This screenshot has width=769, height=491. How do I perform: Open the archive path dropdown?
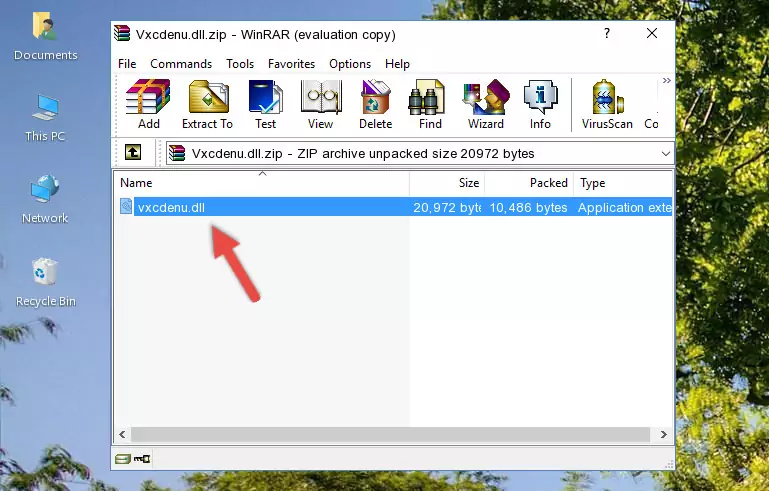click(666, 154)
